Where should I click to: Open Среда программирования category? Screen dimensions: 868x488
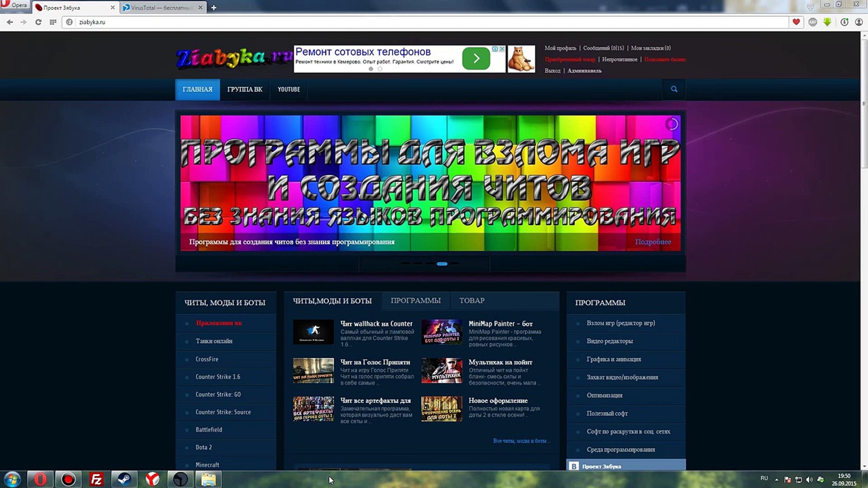pos(621,450)
